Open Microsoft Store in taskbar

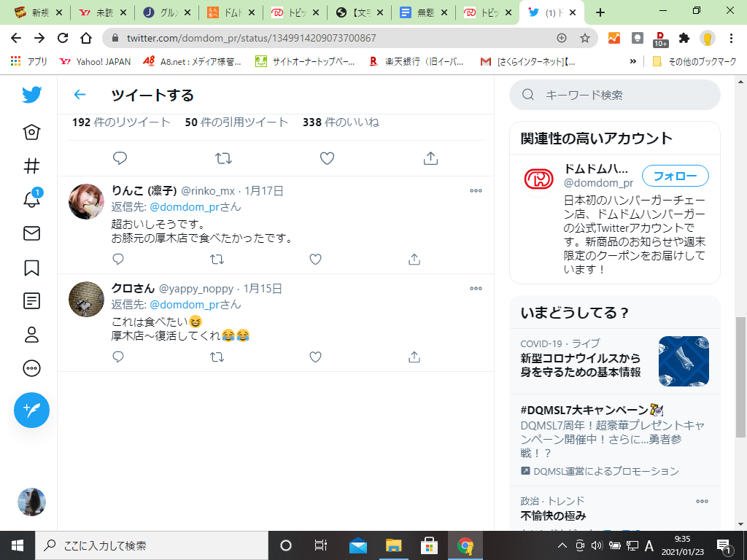tap(429, 545)
